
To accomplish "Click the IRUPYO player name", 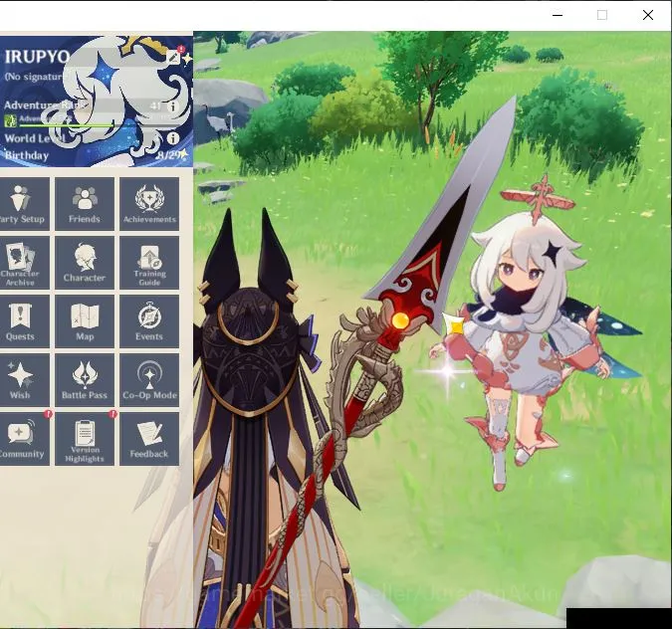I will coord(37,57).
